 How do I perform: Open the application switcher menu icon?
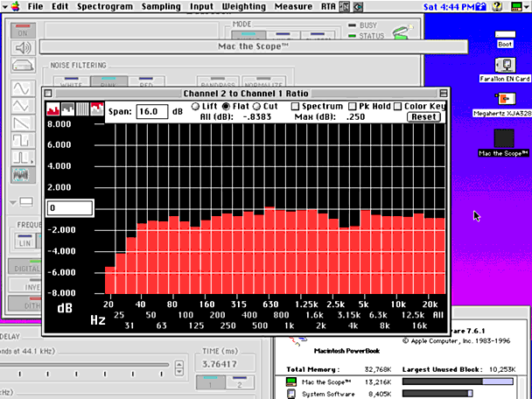point(518,6)
